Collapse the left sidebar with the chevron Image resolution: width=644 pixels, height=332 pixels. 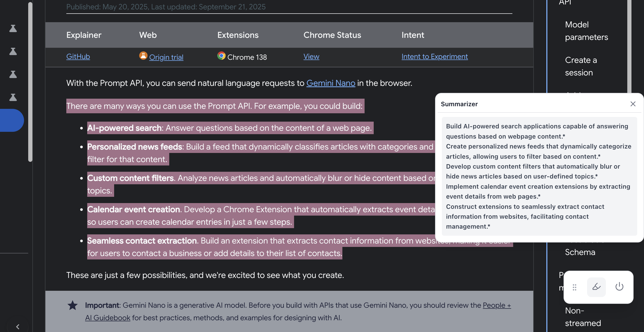18,327
